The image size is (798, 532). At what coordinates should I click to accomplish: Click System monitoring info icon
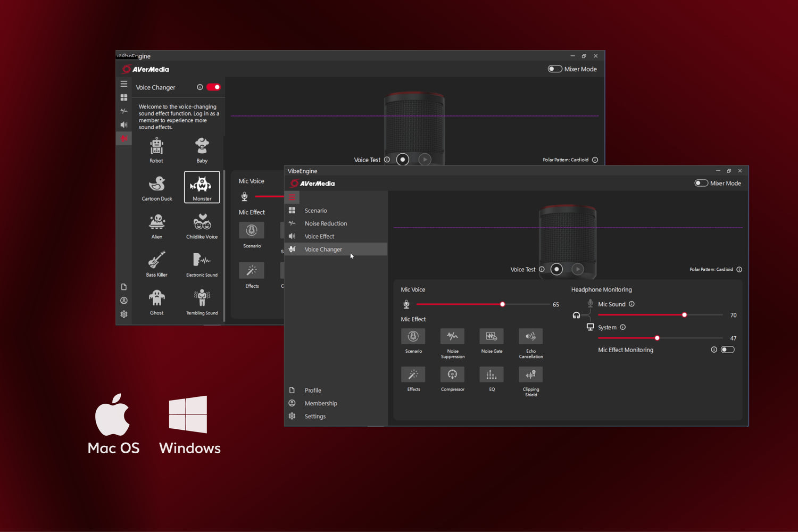[x=622, y=327]
